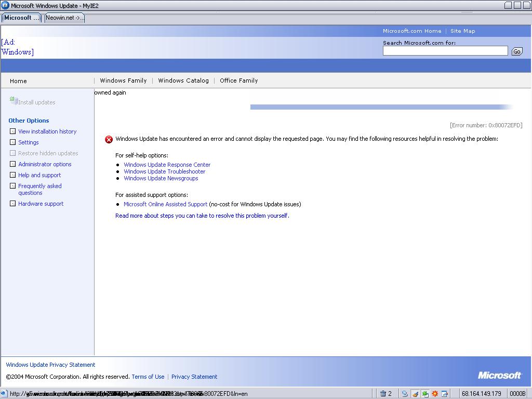Open the Terms of Use link
The height and width of the screenshot is (399, 532).
148,376
